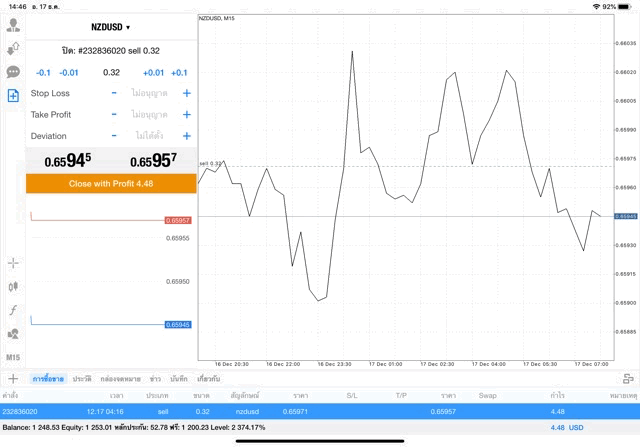Select the new order document icon
The image size is (640, 447).
13,95
